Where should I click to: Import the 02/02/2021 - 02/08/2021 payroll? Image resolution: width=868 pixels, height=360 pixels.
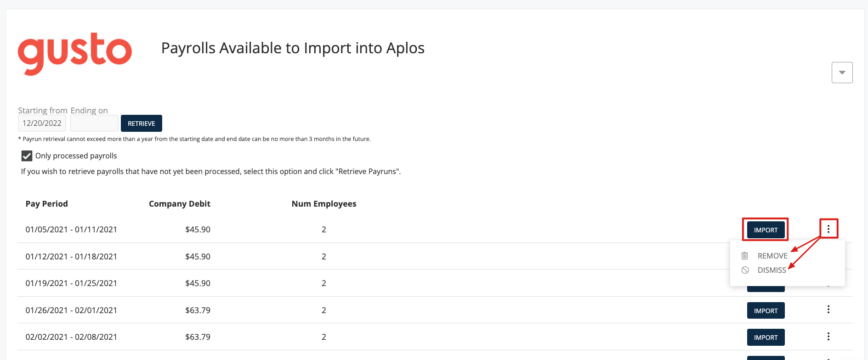[766, 337]
